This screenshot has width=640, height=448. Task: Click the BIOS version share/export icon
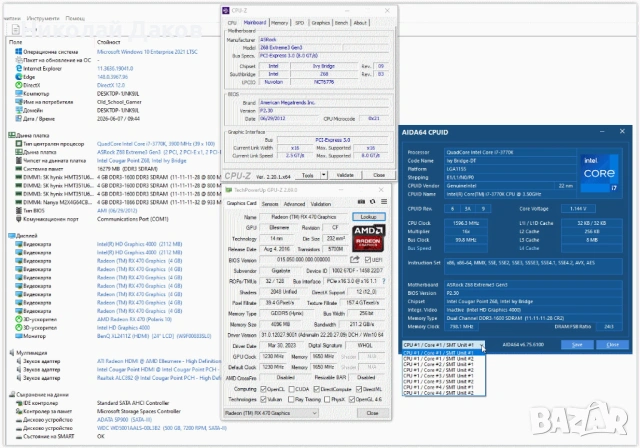(355, 259)
